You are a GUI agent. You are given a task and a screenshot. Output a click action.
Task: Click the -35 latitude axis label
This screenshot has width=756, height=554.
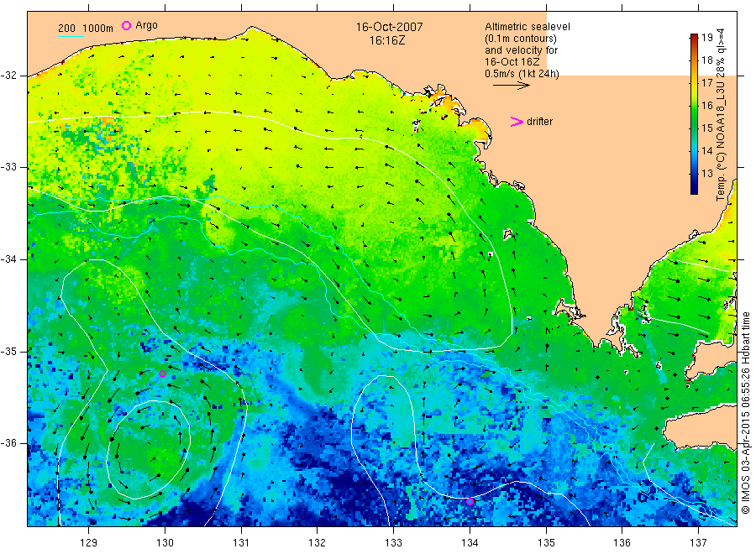pos(8,351)
